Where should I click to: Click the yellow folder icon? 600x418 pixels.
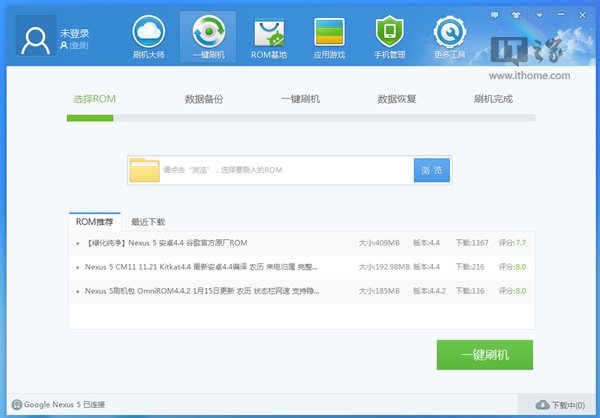[x=144, y=170]
